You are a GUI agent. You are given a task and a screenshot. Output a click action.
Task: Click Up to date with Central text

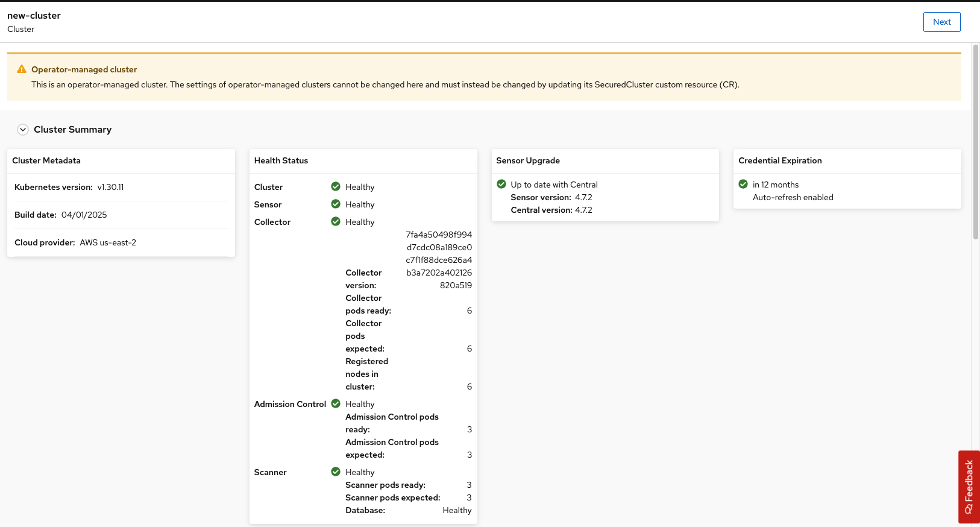point(554,185)
